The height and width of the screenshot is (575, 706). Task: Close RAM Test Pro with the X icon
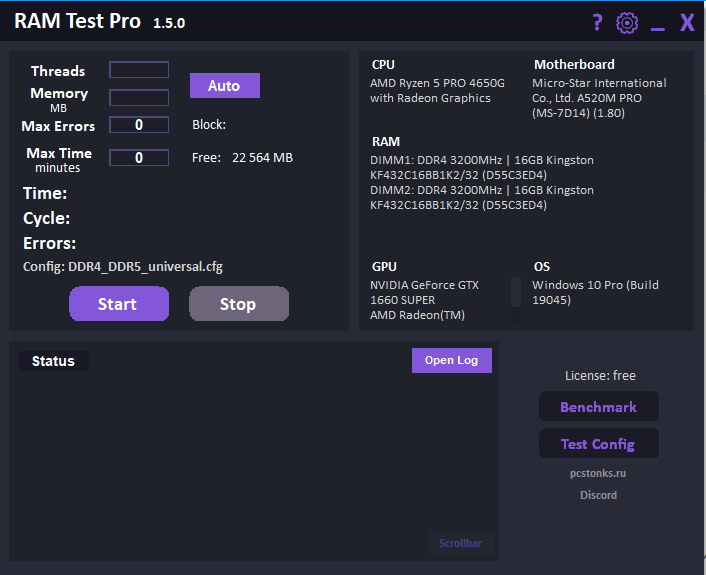coord(687,22)
